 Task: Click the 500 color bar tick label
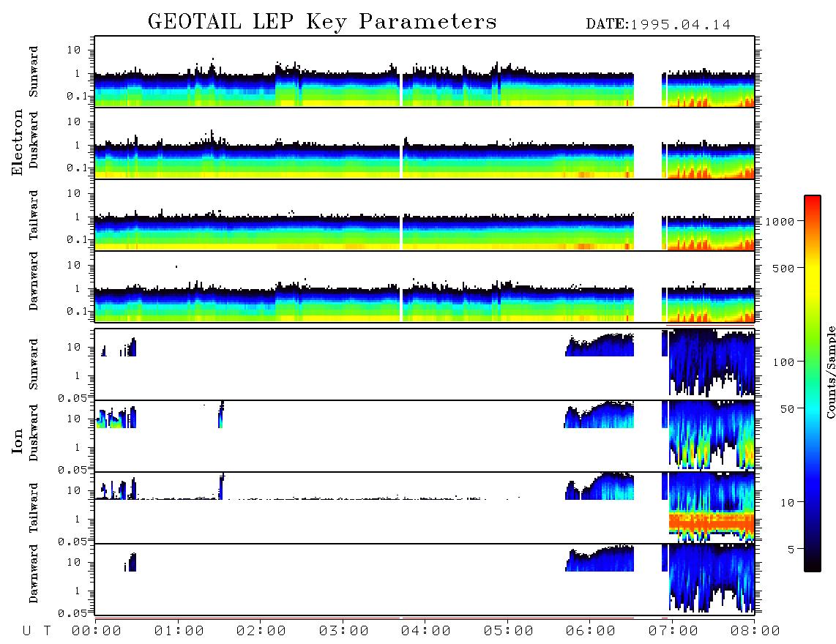pyautogui.click(x=783, y=268)
